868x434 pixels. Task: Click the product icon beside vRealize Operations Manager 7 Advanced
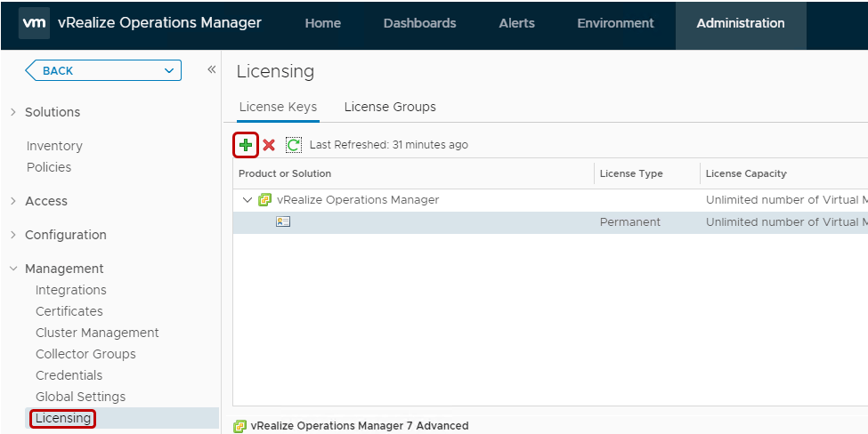[x=239, y=426]
